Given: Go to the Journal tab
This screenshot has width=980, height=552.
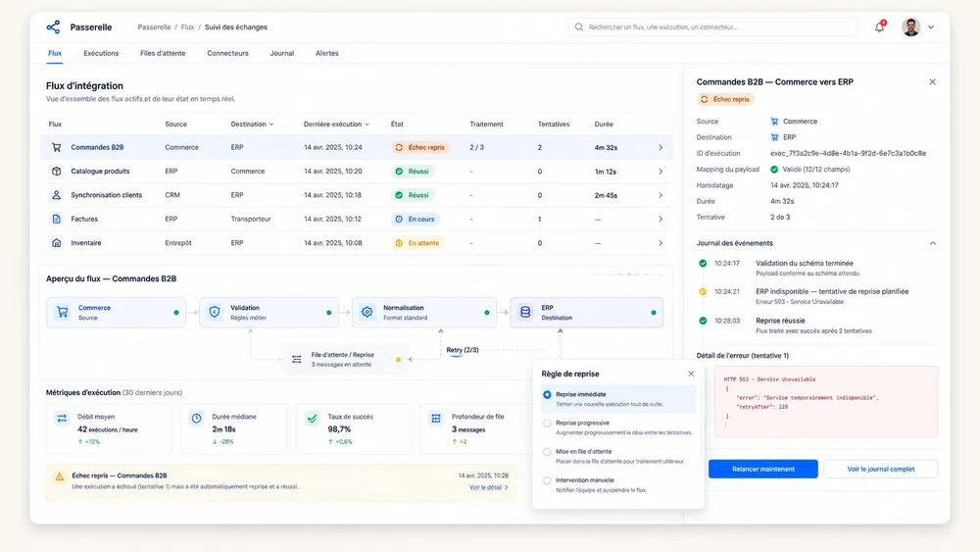Looking at the screenshot, I should [282, 53].
